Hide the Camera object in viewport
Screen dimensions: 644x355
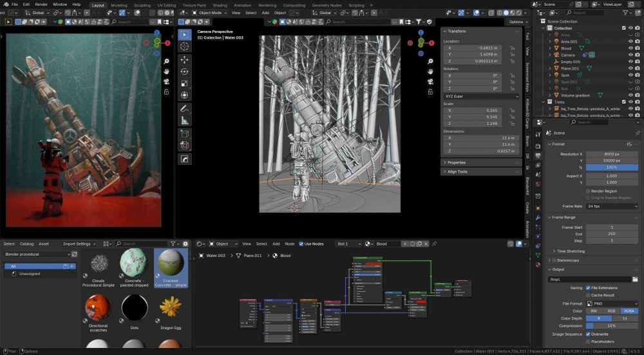[631, 55]
